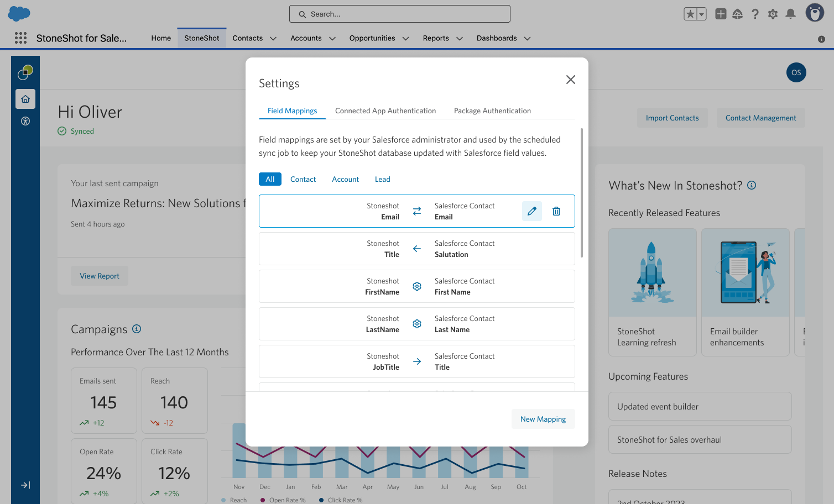
Task: Open the global actions plus icon
Action: tap(721, 14)
